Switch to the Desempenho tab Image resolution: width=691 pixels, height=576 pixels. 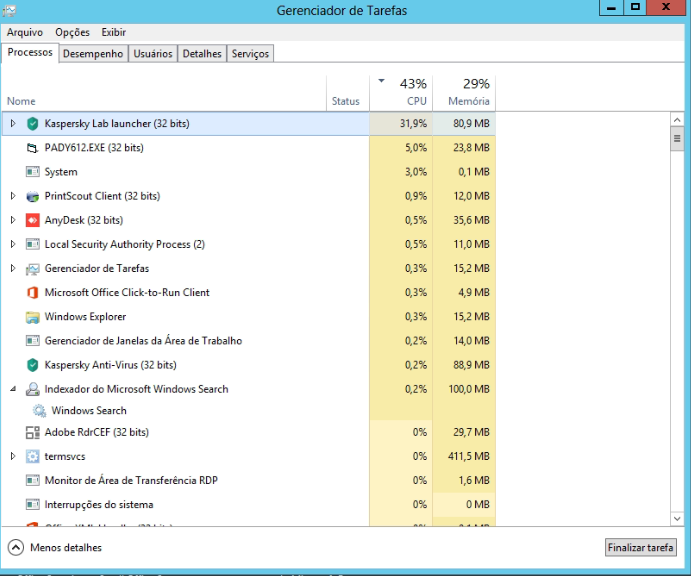coord(93,54)
